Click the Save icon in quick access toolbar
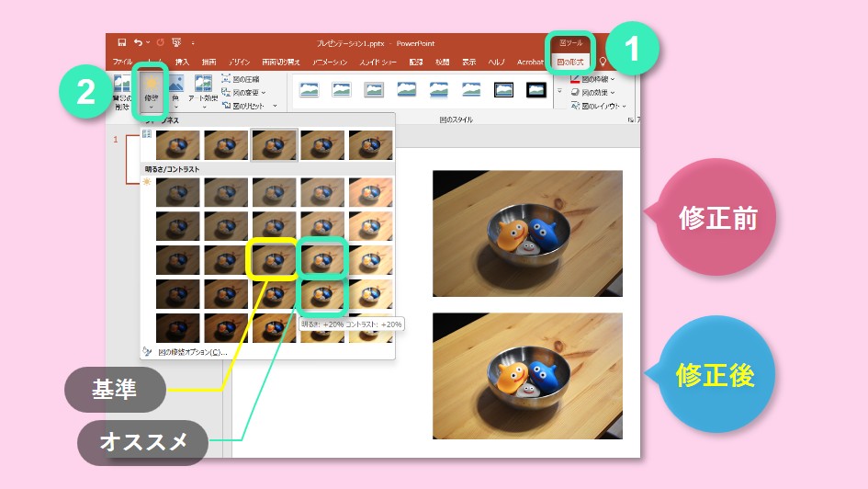This screenshot has height=489, width=868. (x=122, y=42)
